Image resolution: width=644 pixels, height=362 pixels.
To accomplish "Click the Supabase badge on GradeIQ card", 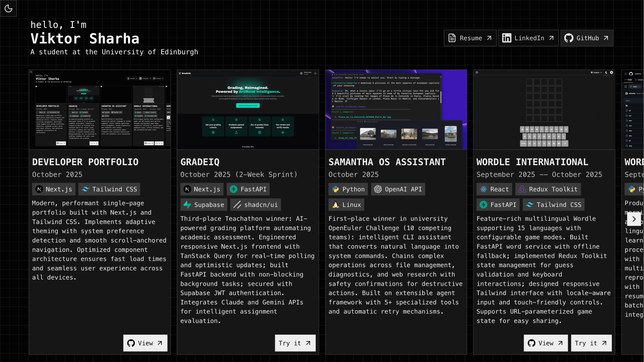I will [204, 204].
